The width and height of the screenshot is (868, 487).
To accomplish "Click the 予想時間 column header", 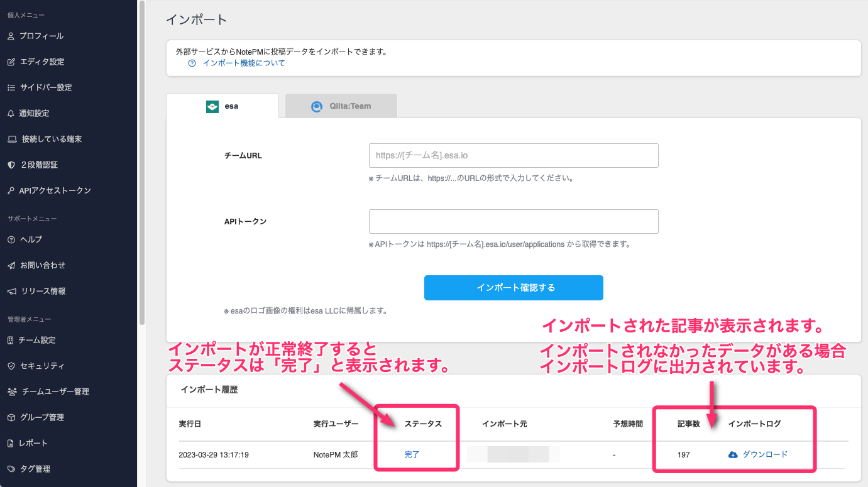I will [628, 424].
